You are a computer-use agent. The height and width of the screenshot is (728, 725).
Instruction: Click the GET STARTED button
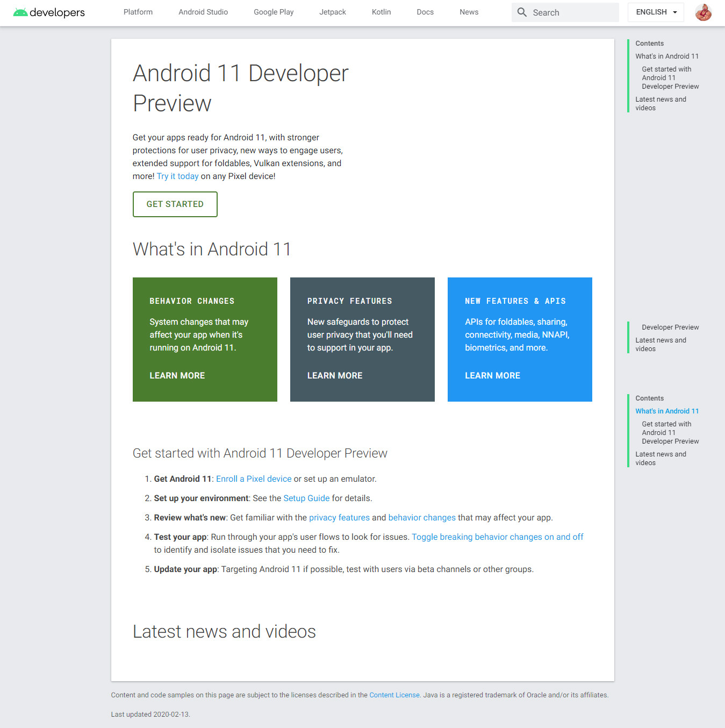click(x=175, y=204)
